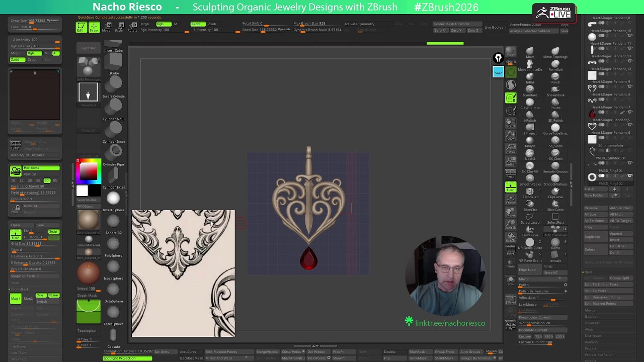Toggle Activate Symmetry

(359, 24)
